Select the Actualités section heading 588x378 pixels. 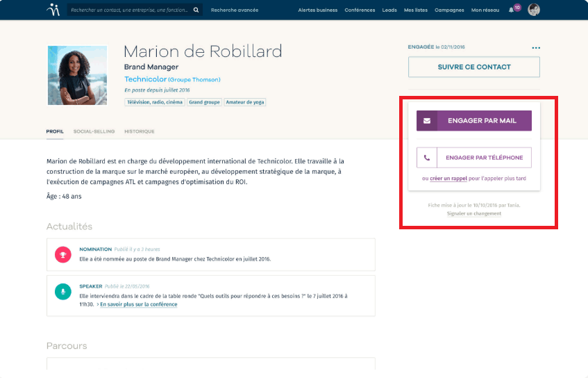tap(69, 227)
